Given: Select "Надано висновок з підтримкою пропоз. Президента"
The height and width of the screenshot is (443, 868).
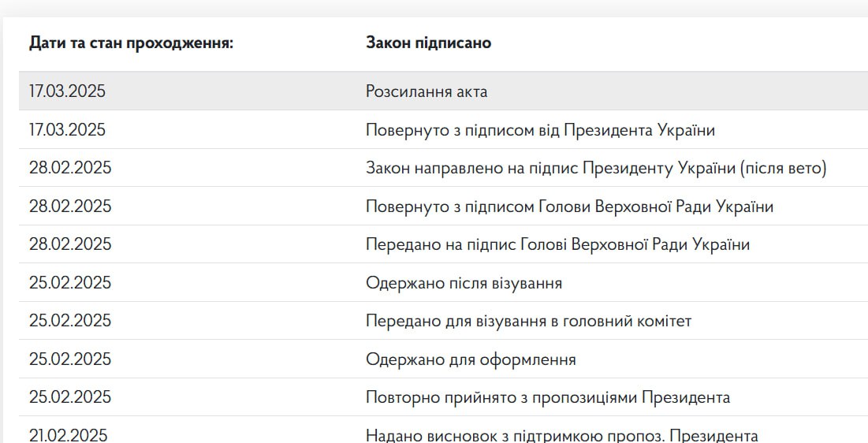Looking at the screenshot, I should [561, 435].
